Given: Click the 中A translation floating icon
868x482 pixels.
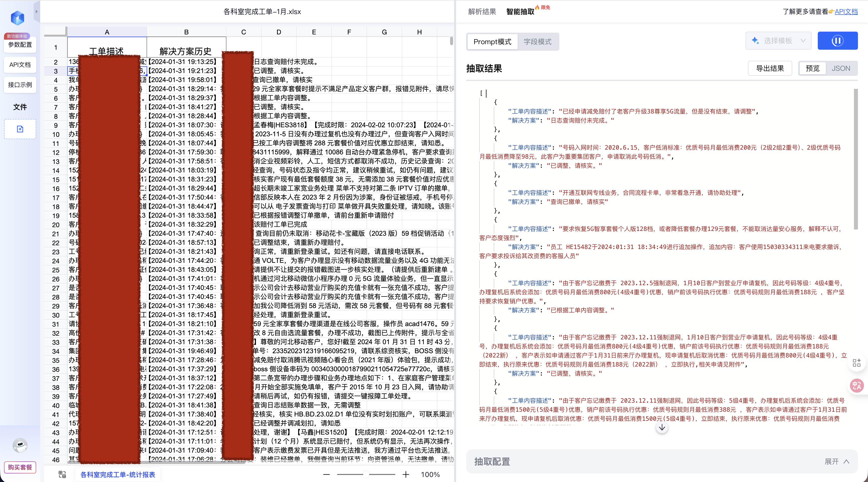Looking at the screenshot, I should pyautogui.click(x=857, y=385).
